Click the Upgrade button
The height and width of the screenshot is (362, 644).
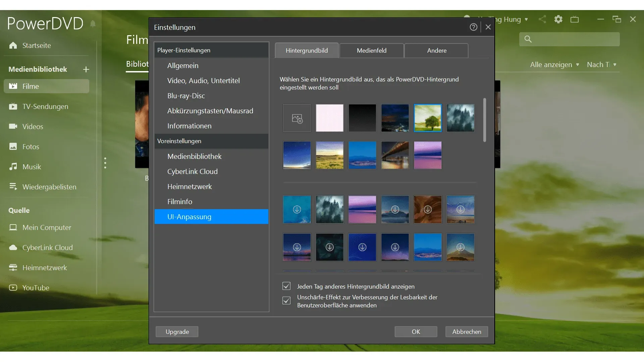point(177,331)
